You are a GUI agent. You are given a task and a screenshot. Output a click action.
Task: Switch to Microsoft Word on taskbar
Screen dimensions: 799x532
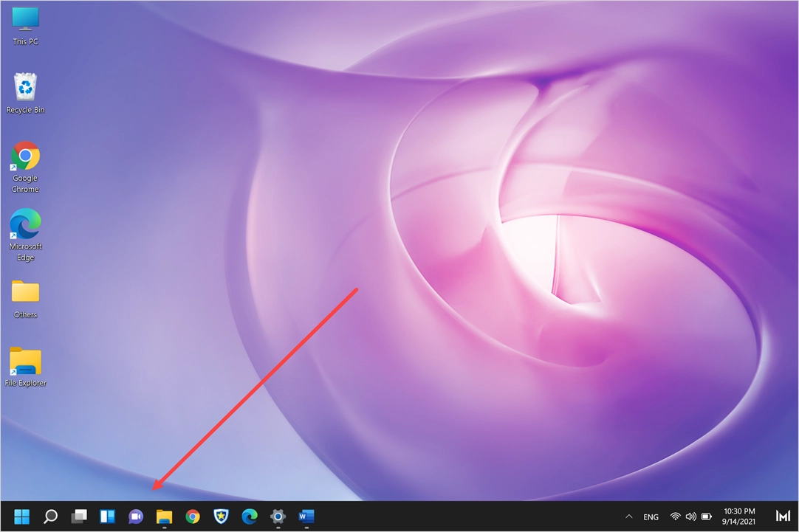(306, 517)
